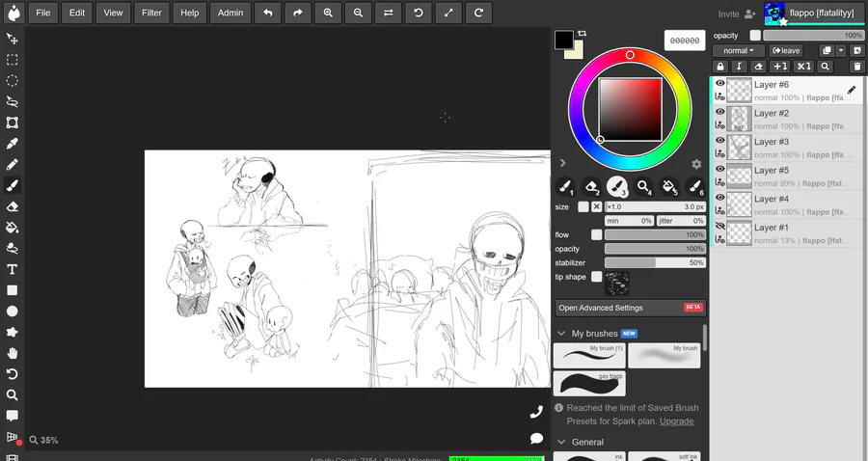Hide Layer #5 using its eye icon
The height and width of the screenshot is (461, 868).
719,169
